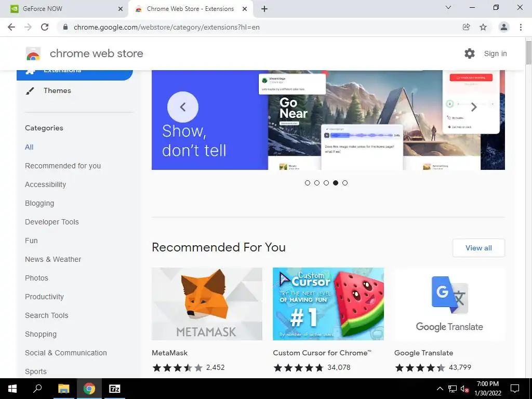This screenshot has height=399, width=532.
Task: Close the Chrome Web Store tab
Action: pyautogui.click(x=245, y=9)
